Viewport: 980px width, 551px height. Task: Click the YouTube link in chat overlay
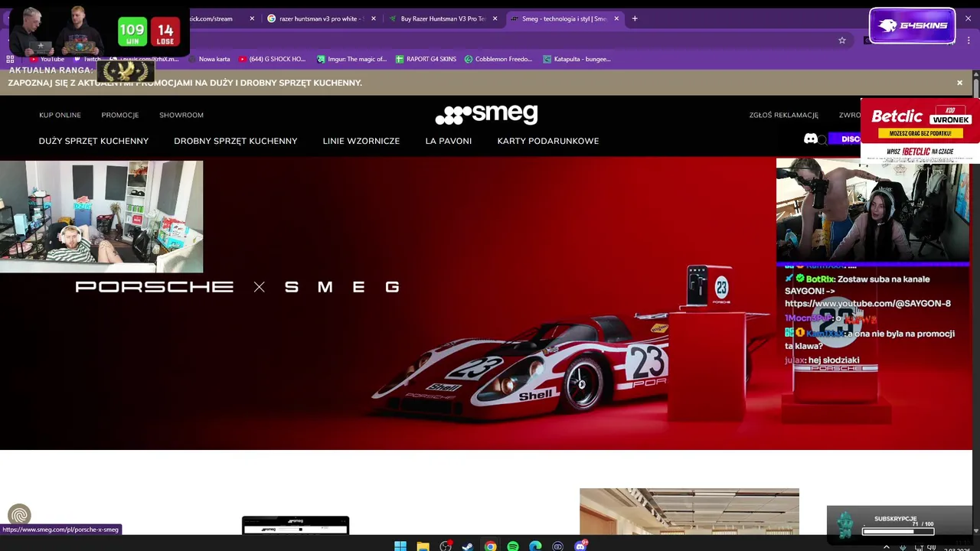(x=867, y=304)
